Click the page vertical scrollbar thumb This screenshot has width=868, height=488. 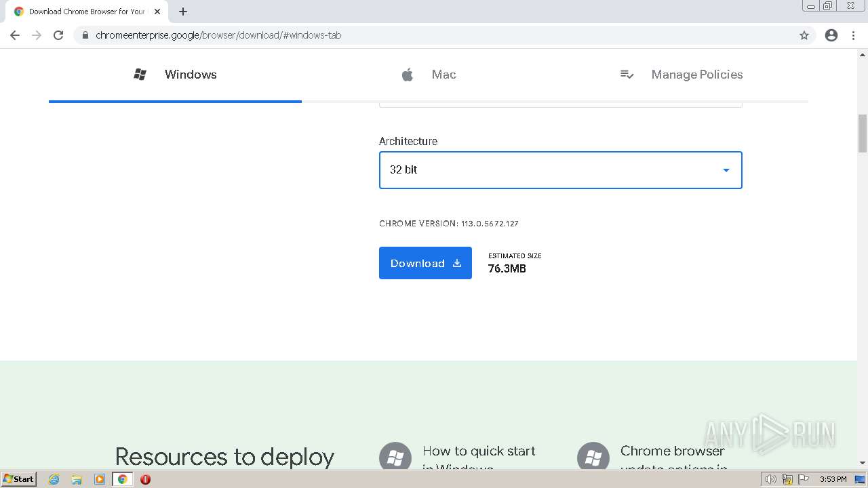pyautogui.click(x=863, y=134)
